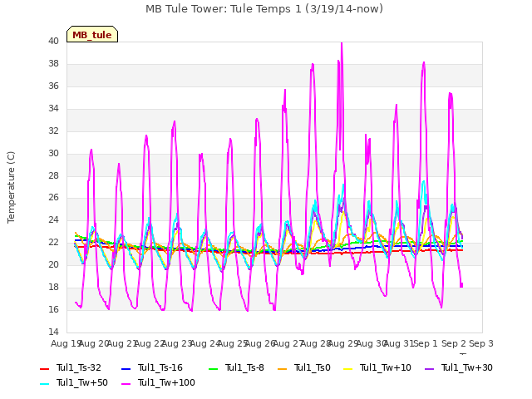Click the 22 y-axis tick label

pyautogui.click(x=53, y=243)
